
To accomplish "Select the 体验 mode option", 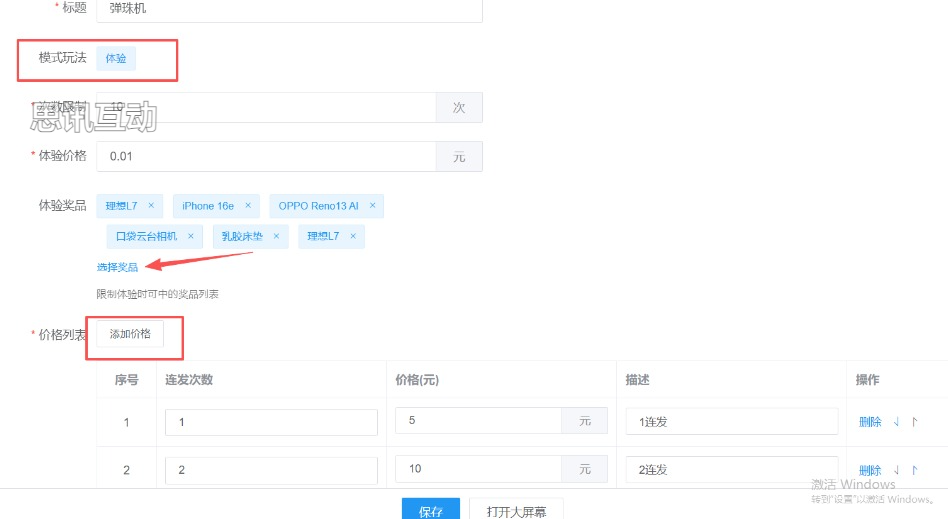I will (x=116, y=58).
